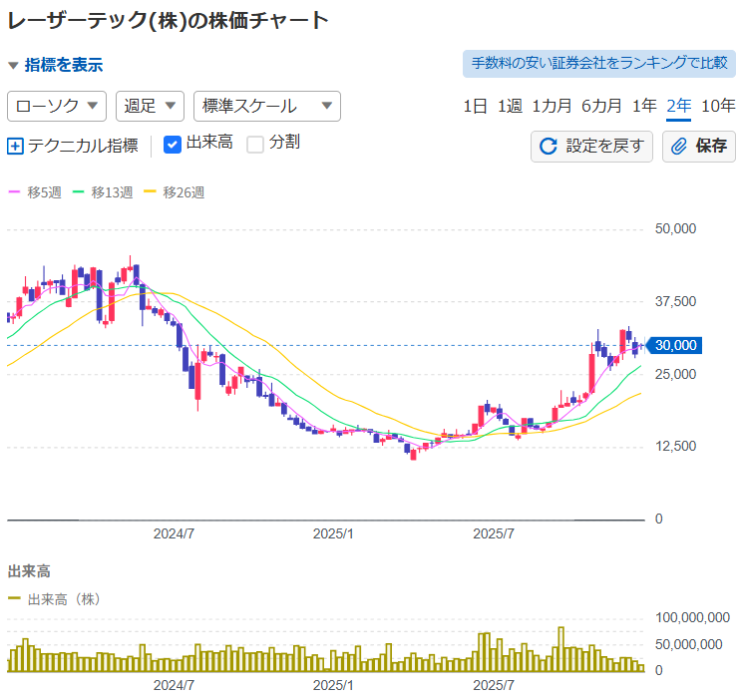This screenshot has width=738, height=700.
Task: Select the 6カ月 time range
Action: pos(601,106)
